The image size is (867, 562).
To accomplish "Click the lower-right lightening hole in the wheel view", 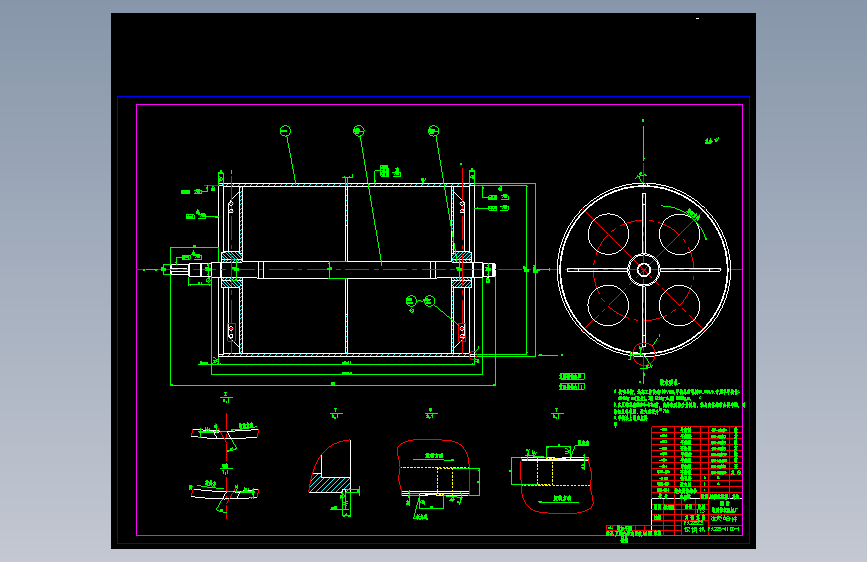I will tap(680, 305).
